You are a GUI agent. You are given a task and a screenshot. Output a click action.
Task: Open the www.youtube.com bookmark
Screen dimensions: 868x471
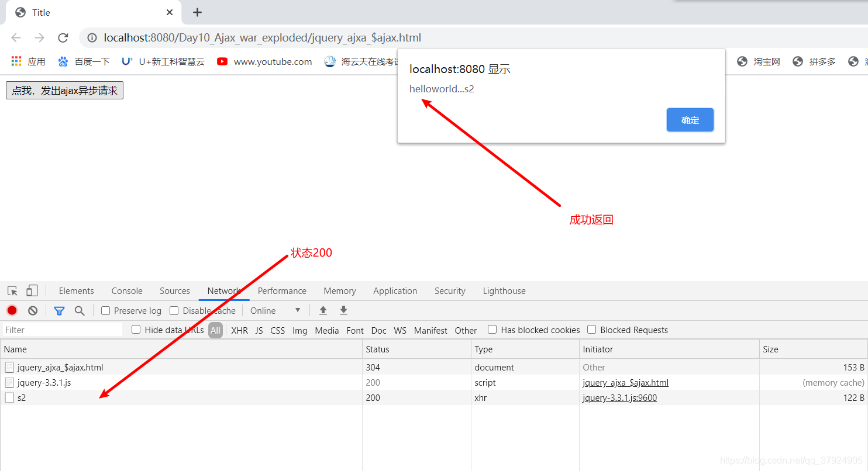(264, 61)
